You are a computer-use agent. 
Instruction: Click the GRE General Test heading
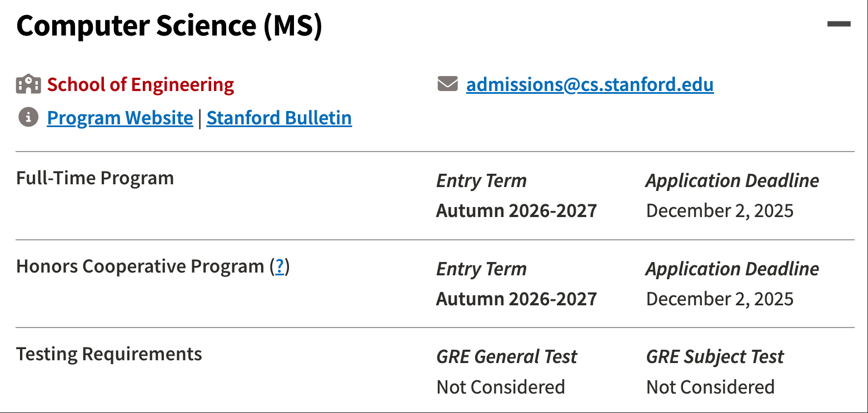tap(507, 357)
